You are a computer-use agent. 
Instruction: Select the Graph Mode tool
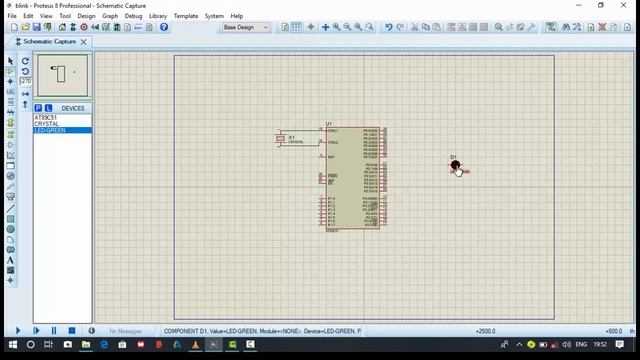tap(11, 155)
